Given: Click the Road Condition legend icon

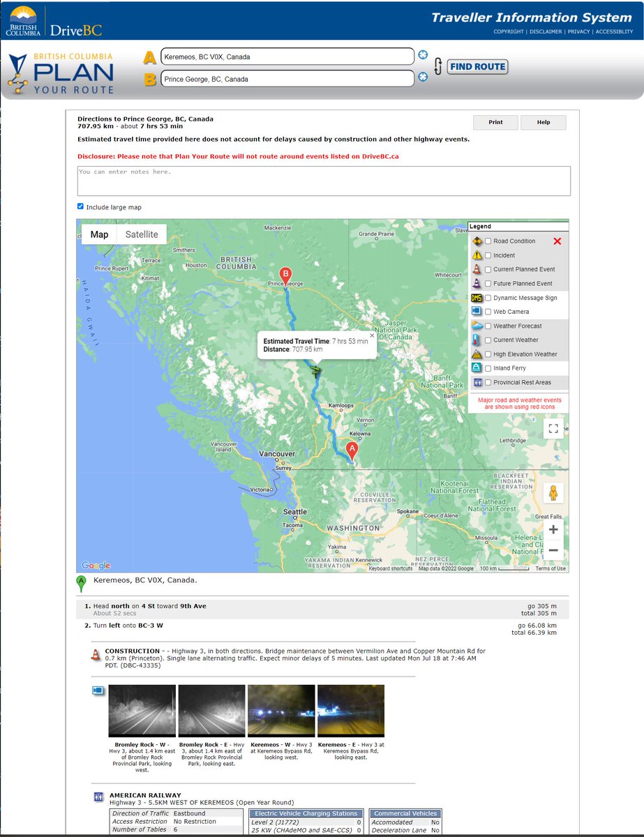Looking at the screenshot, I should tap(477, 241).
